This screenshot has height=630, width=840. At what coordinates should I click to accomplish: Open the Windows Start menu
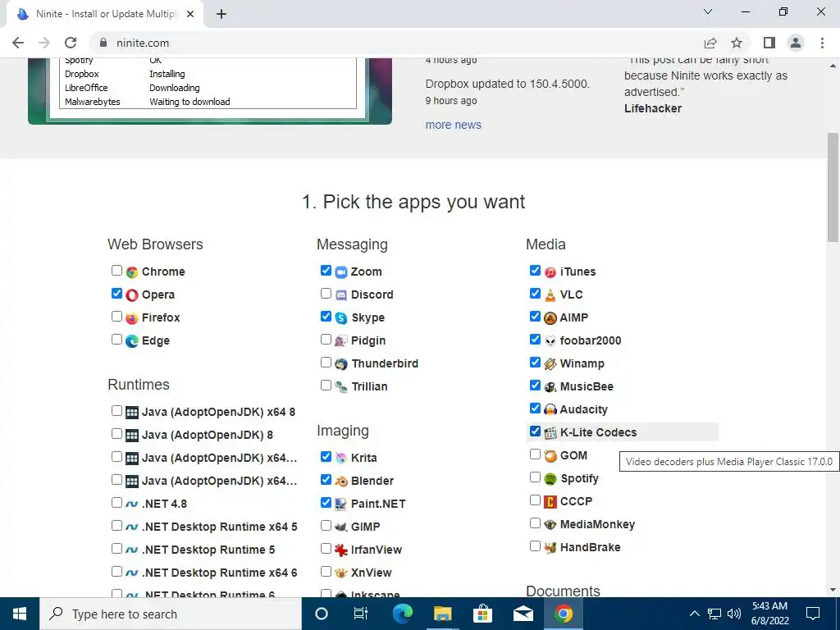pos(20,614)
